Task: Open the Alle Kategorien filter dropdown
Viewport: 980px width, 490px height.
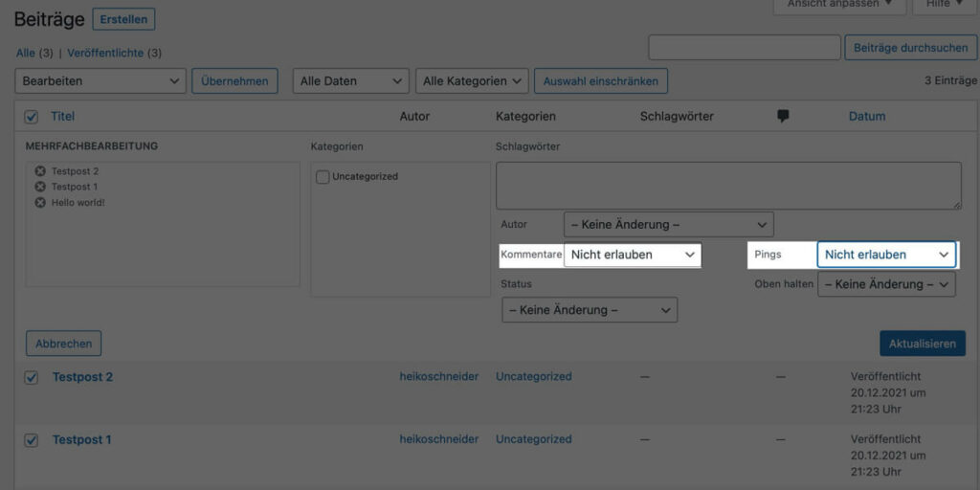Action: pyautogui.click(x=472, y=81)
